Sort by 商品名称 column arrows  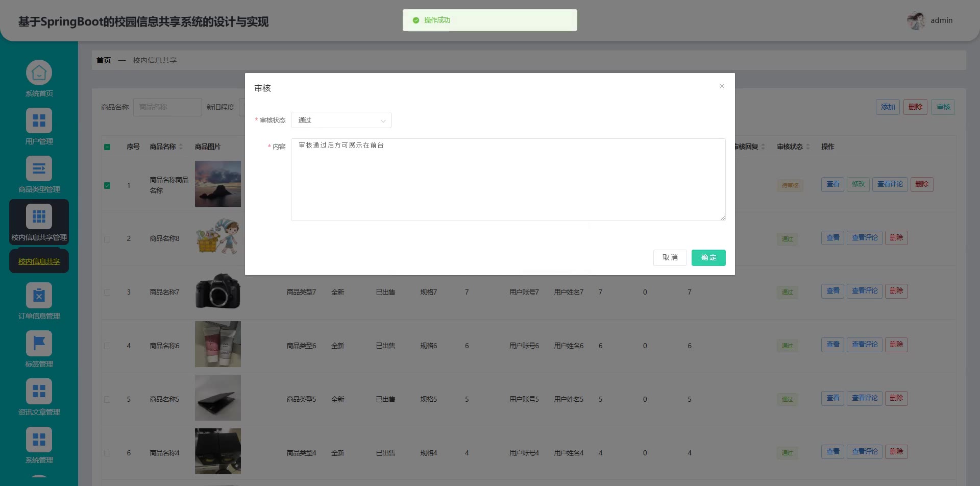pyautogui.click(x=181, y=147)
